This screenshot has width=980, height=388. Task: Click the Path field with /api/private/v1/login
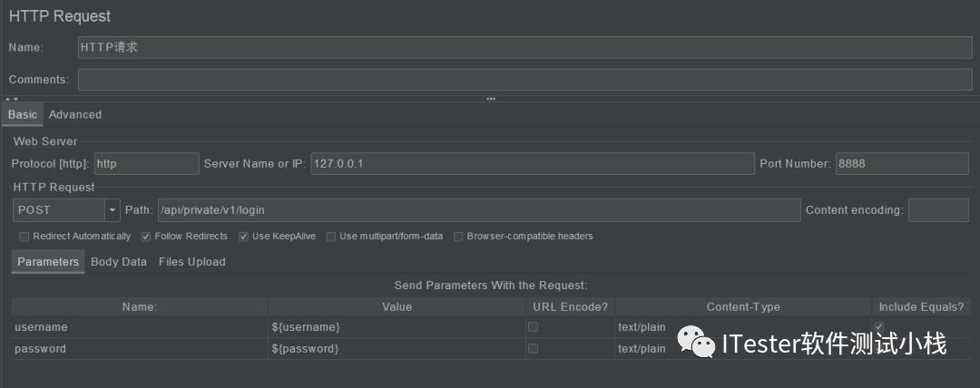479,210
